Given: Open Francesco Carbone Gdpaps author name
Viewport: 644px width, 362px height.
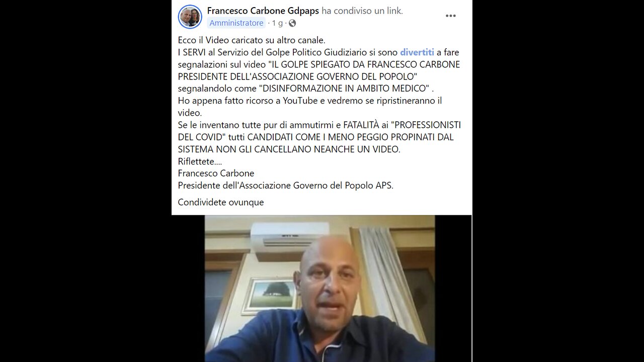Looking at the screenshot, I should coord(263,11).
